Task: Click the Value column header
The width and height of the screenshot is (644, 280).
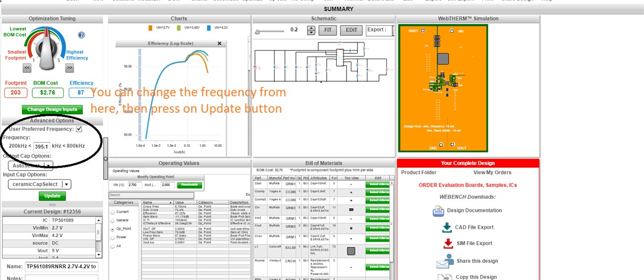Action: pyautogui.click(x=185, y=202)
